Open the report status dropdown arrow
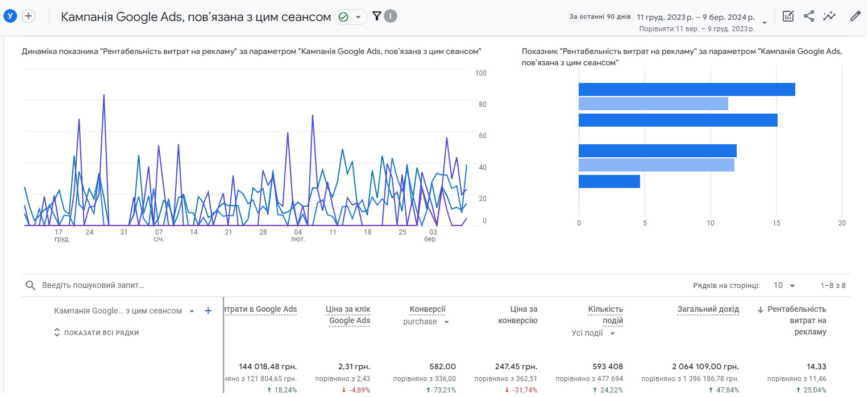Viewport: 868px width, 397px height. tap(358, 17)
